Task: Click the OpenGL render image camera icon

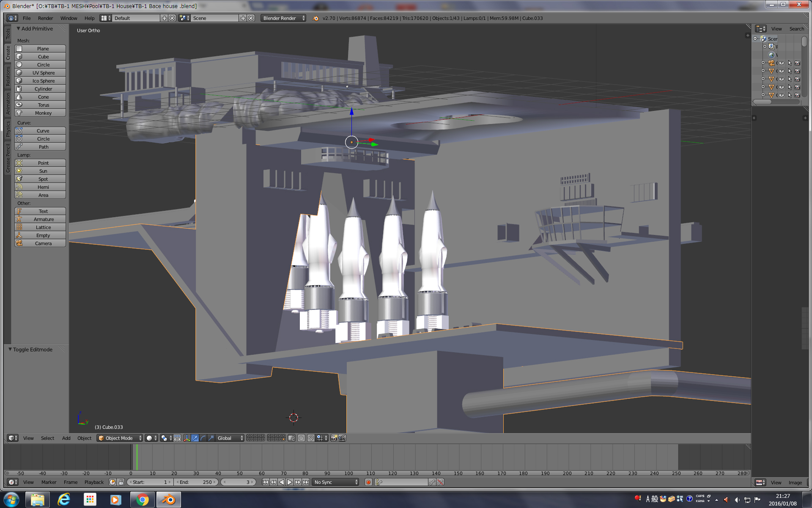Action: (x=334, y=438)
